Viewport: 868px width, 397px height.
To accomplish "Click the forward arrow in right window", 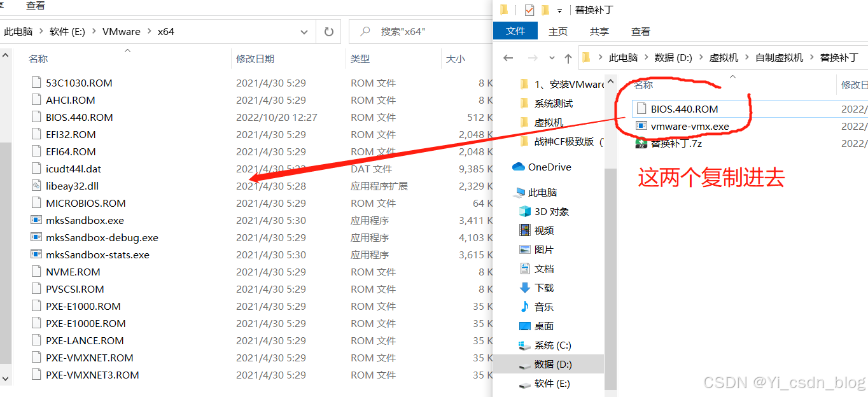I will pos(533,58).
